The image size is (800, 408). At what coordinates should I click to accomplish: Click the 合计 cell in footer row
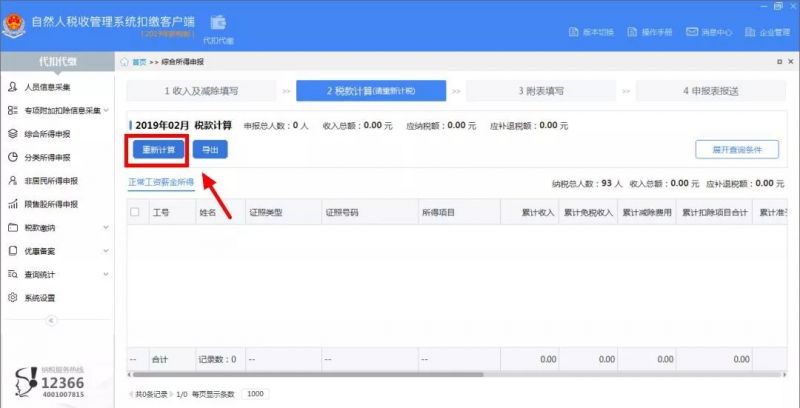coord(171,360)
